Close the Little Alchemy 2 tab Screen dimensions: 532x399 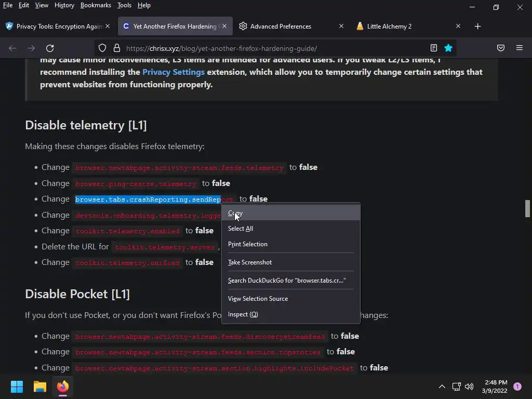click(x=458, y=26)
